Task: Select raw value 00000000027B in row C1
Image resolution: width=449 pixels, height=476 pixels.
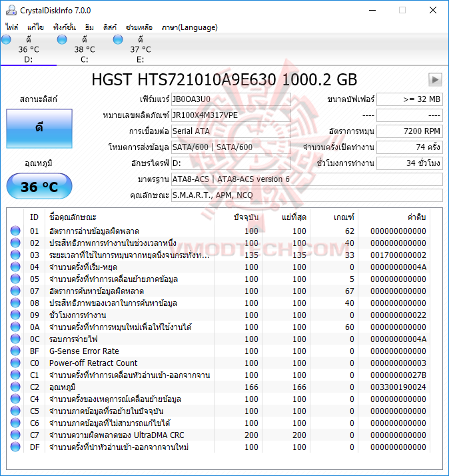Action: pyautogui.click(x=398, y=375)
